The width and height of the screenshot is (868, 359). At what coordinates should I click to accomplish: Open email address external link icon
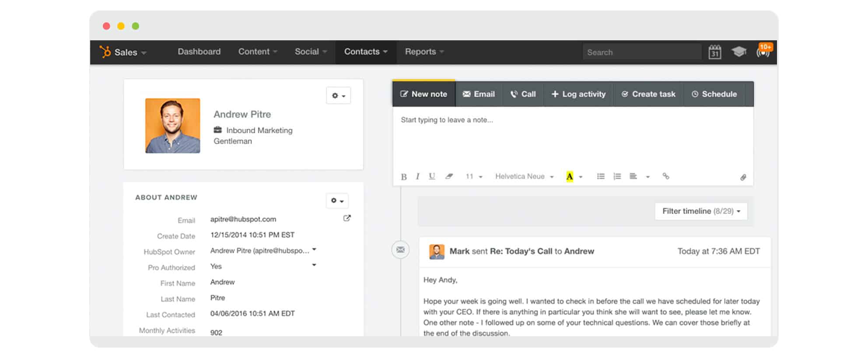point(347,218)
